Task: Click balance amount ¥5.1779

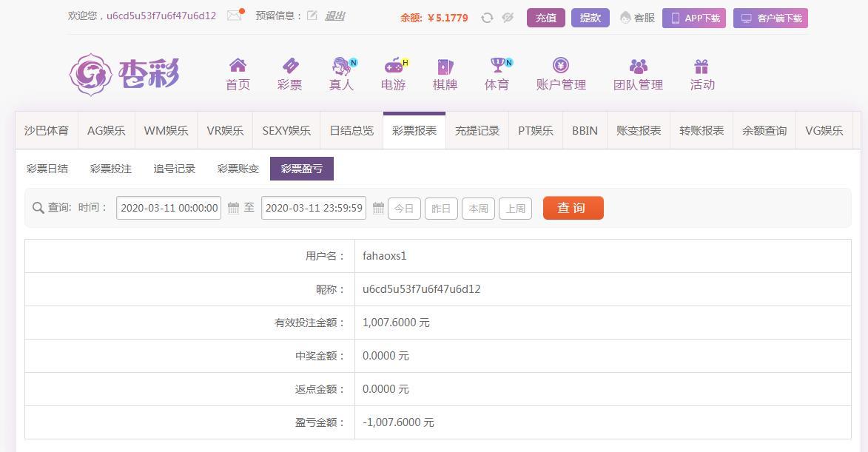Action: click(448, 18)
